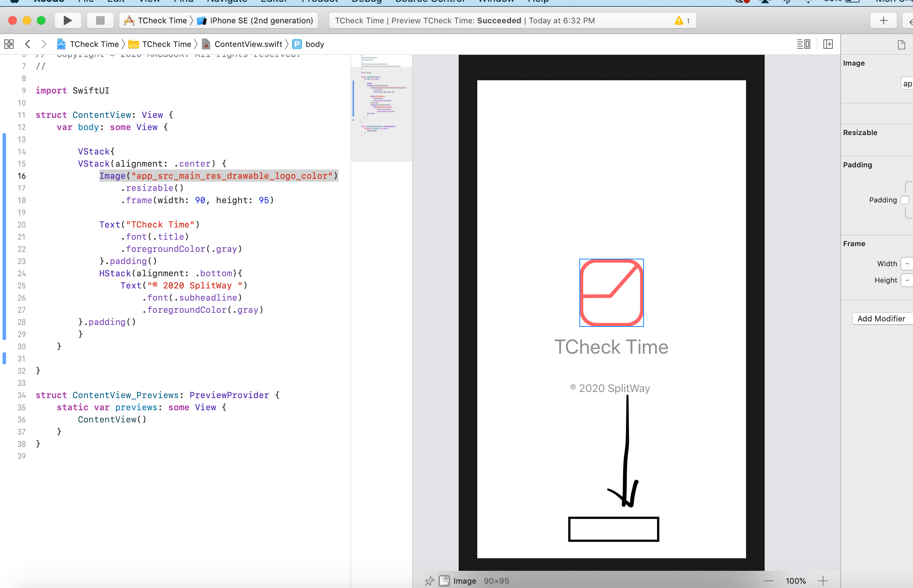This screenshot has width=913, height=588.
Task: Create a new tab with the plus button
Action: tap(883, 20)
